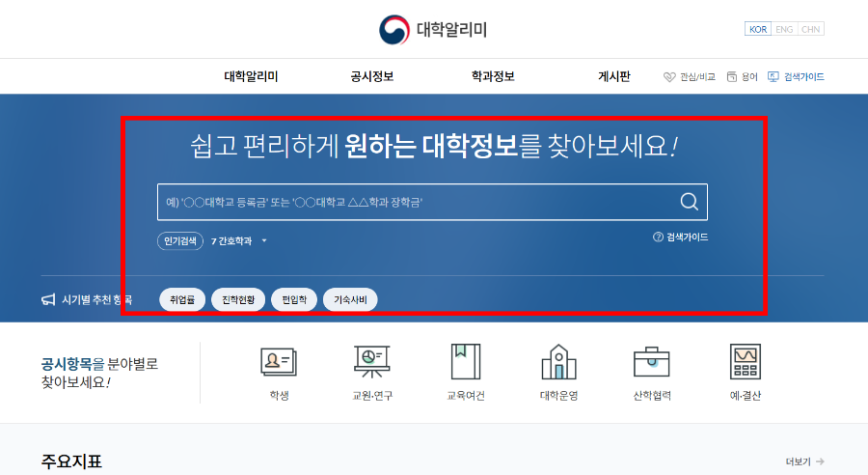Viewport: 868px width, 475px height.
Task: Click the 산학협력 label text
Action: click(652, 395)
